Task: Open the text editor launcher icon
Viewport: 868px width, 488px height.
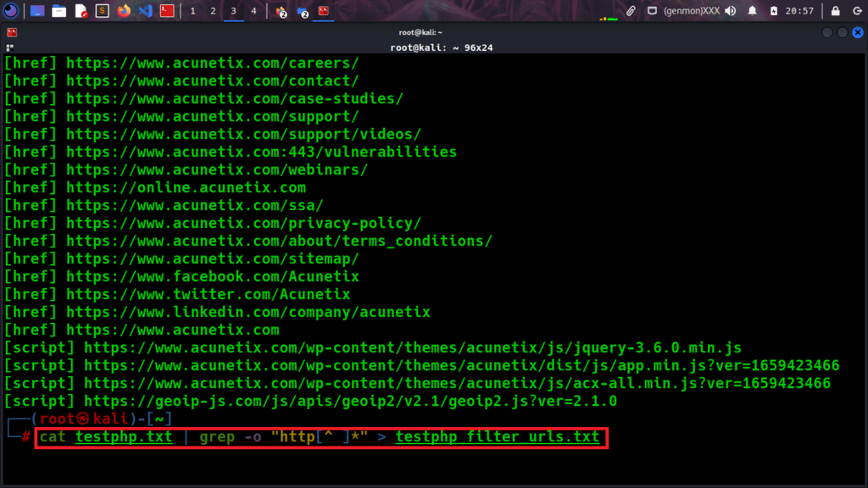Action: point(81,11)
